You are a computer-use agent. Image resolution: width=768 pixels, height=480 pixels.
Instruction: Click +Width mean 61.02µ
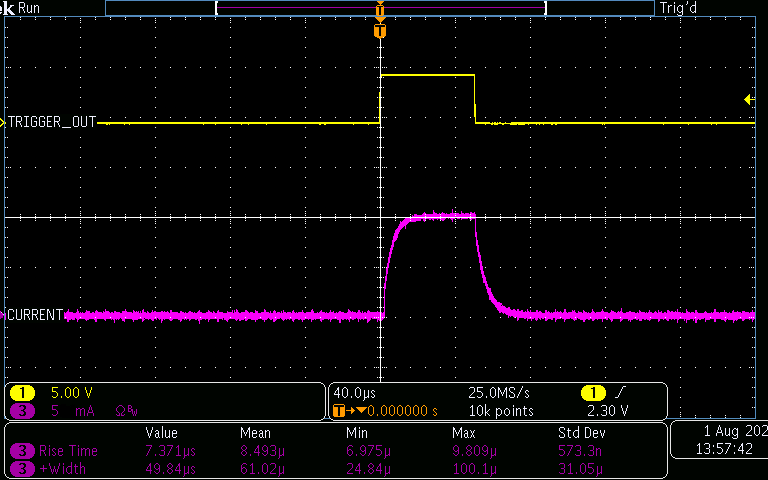click(x=262, y=469)
